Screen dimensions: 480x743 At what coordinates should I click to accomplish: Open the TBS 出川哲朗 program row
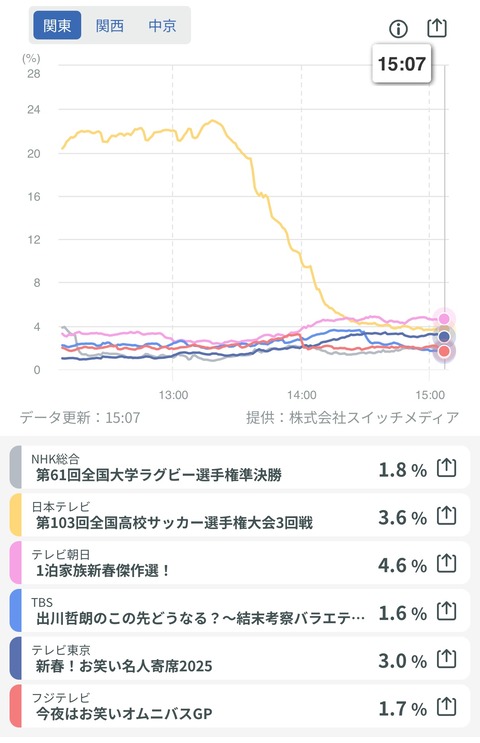pyautogui.click(x=240, y=611)
